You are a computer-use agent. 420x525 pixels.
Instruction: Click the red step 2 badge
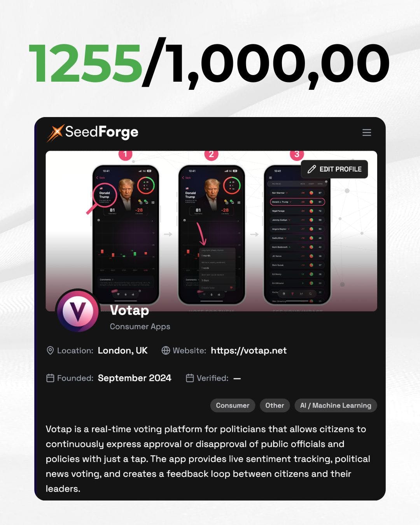211,154
